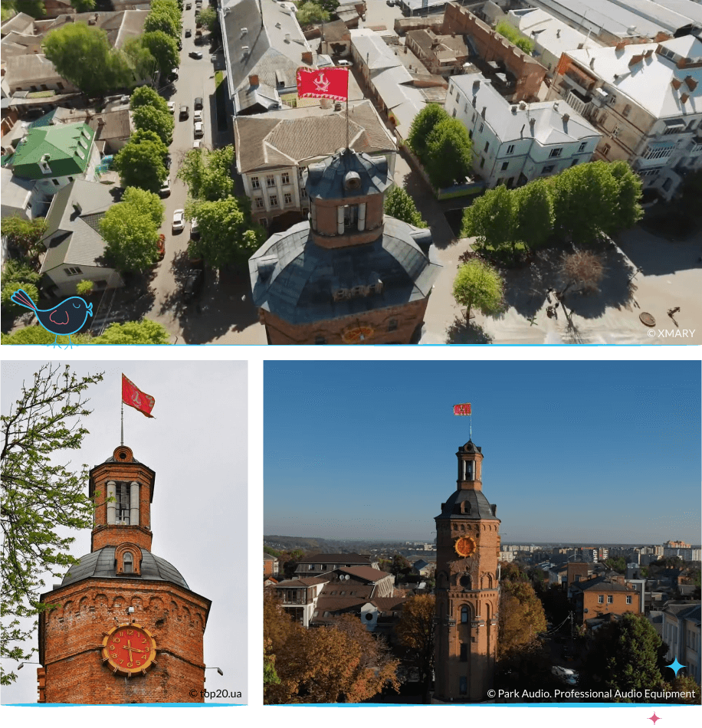Open the top20.ua credit label
The image size is (702, 728).
point(215,694)
